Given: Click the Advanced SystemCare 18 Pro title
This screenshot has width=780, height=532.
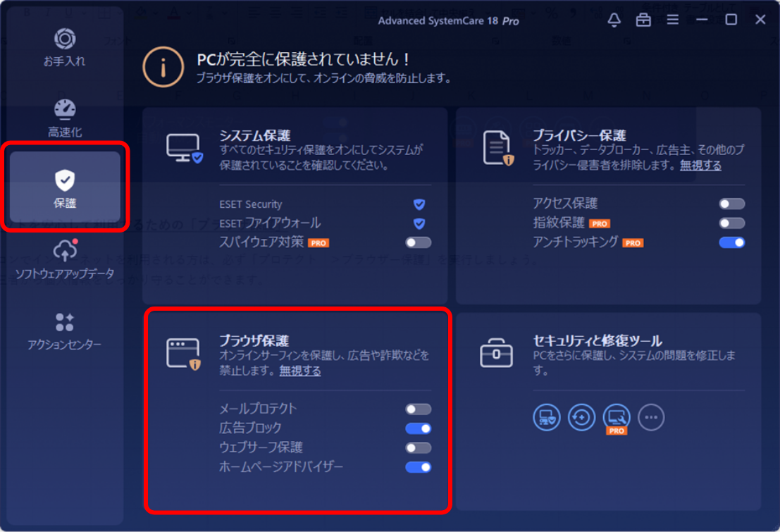Looking at the screenshot, I should [448, 21].
